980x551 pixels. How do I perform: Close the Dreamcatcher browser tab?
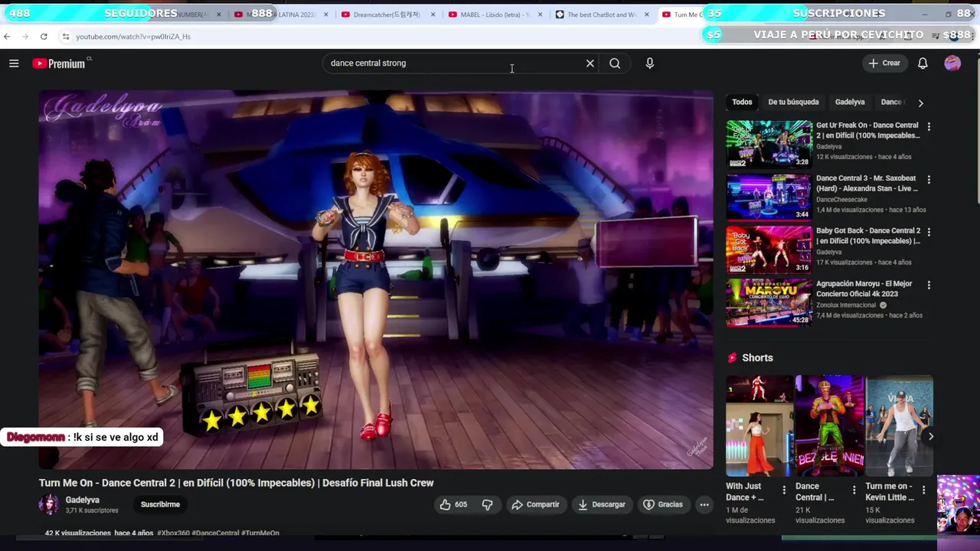[x=433, y=15]
